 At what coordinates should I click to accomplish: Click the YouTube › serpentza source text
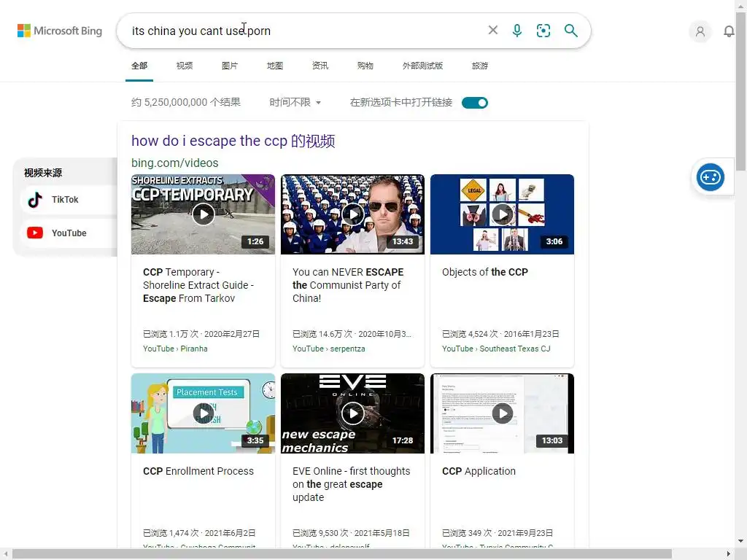click(329, 349)
